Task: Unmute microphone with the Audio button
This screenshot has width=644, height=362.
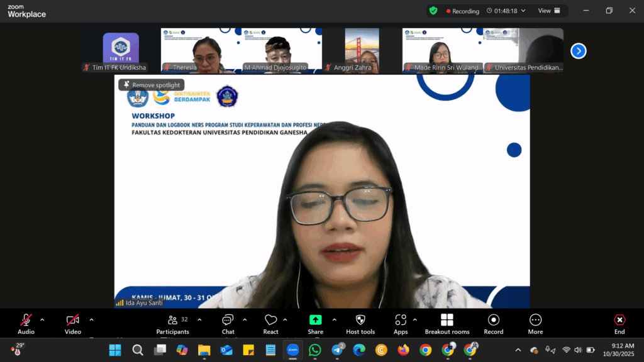Action: pos(26,321)
